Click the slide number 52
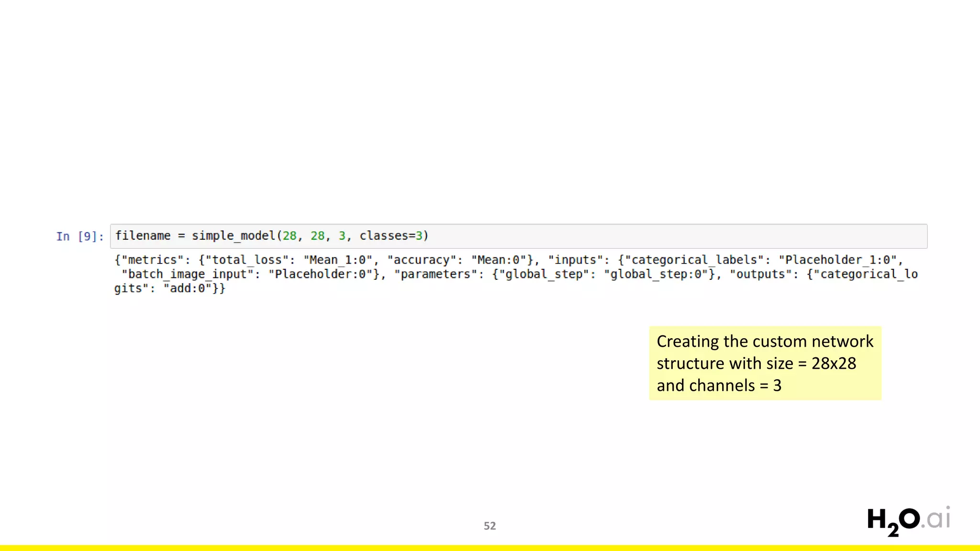Viewport: 980px width, 551px height. point(490,526)
